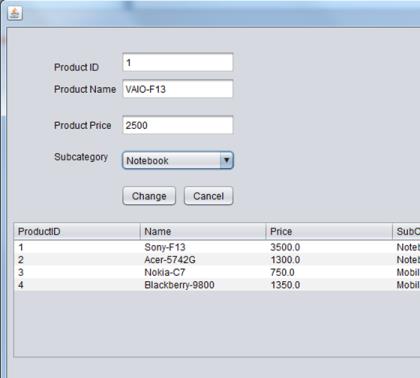The height and width of the screenshot is (378, 420).
Task: Click into the Product Price field
Action: pyautogui.click(x=178, y=125)
